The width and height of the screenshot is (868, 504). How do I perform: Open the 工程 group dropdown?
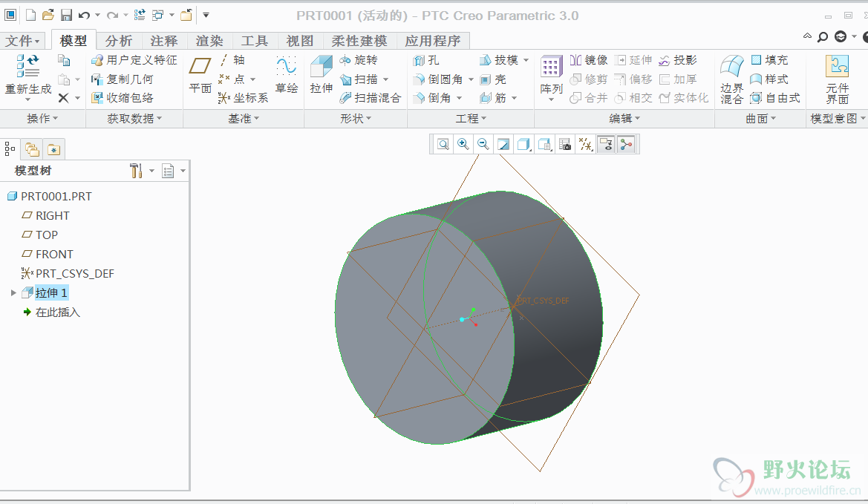471,119
